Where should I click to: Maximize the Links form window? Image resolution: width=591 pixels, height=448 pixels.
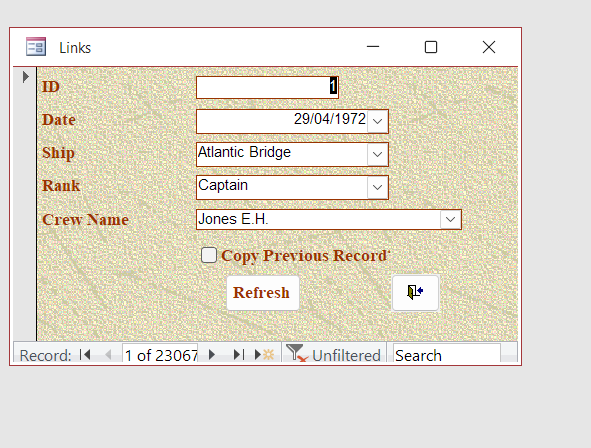click(431, 47)
